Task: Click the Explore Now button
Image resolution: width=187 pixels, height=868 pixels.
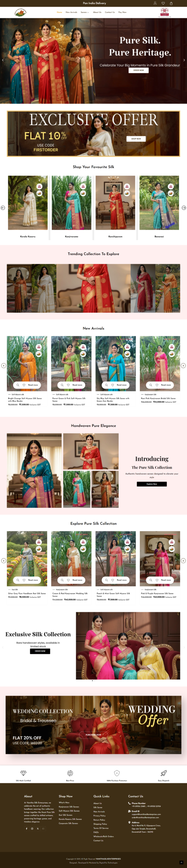Action: [x=152, y=484]
